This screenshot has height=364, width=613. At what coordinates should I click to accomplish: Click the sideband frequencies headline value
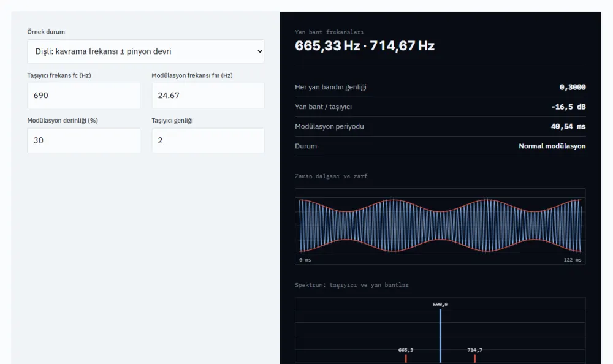pyautogui.click(x=364, y=46)
